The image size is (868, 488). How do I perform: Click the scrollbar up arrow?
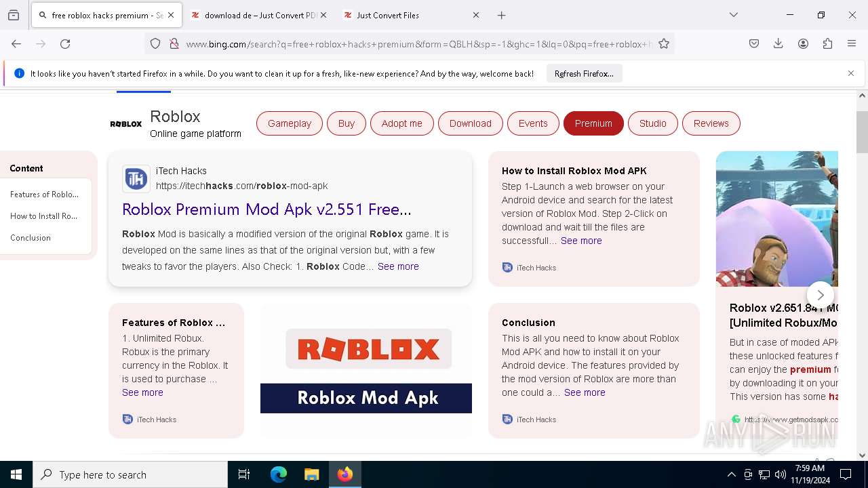(862, 96)
